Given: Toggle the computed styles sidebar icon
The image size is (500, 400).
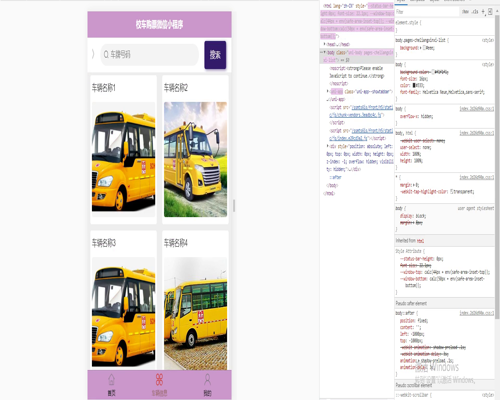Looking at the screenshot, I should coord(490,12).
